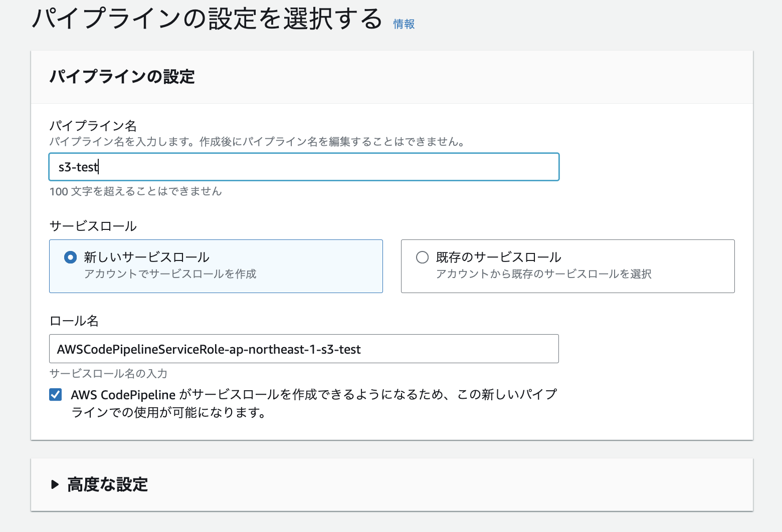The height and width of the screenshot is (532, 782).
Task: Open the 情報 help link next to the title
Action: [404, 24]
